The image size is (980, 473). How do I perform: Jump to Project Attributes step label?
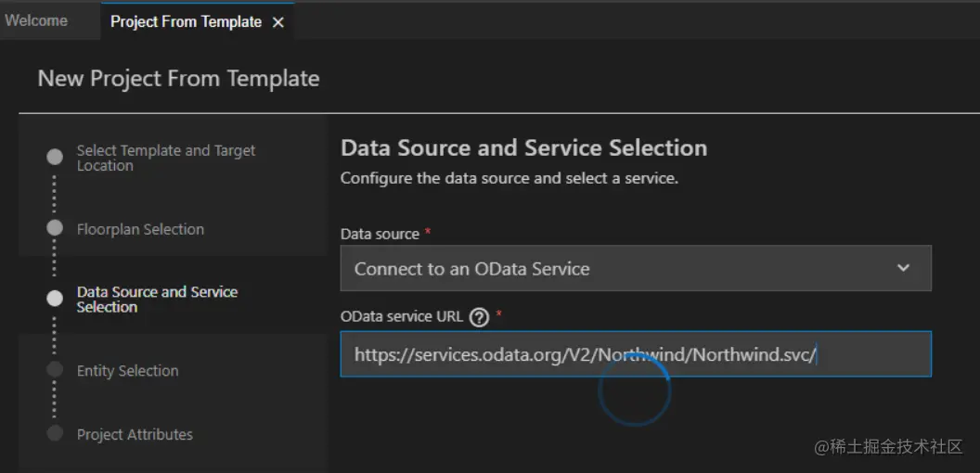(135, 434)
